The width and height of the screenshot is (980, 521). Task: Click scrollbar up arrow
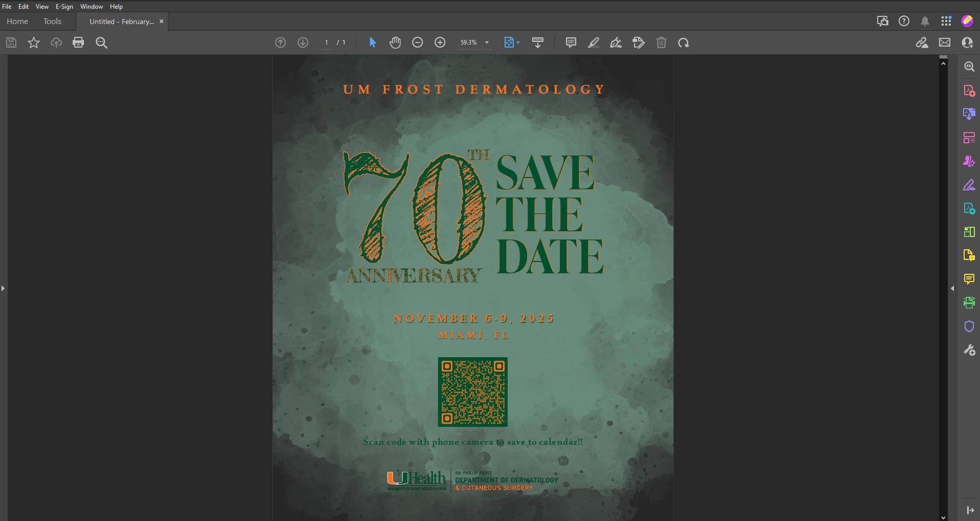click(943, 63)
